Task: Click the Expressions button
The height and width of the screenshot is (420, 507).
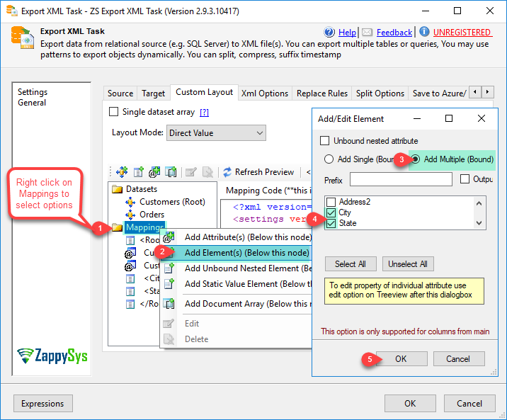Action: (x=42, y=404)
